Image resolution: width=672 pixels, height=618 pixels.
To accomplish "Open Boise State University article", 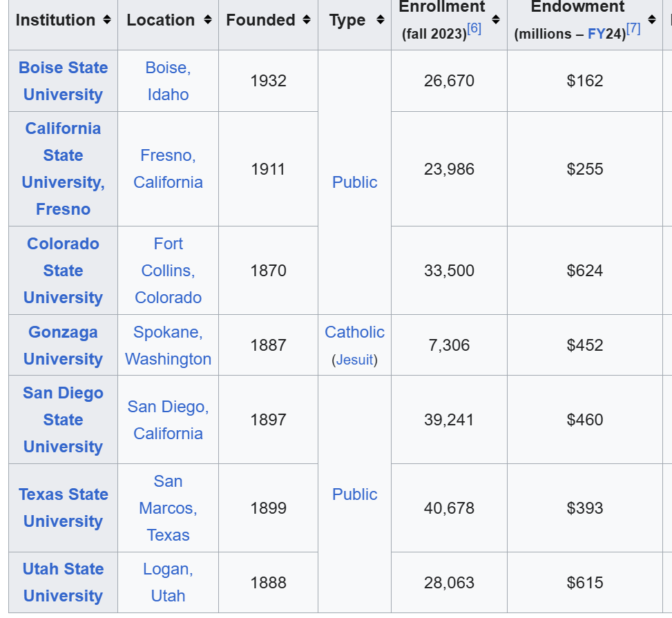I will tap(63, 81).
